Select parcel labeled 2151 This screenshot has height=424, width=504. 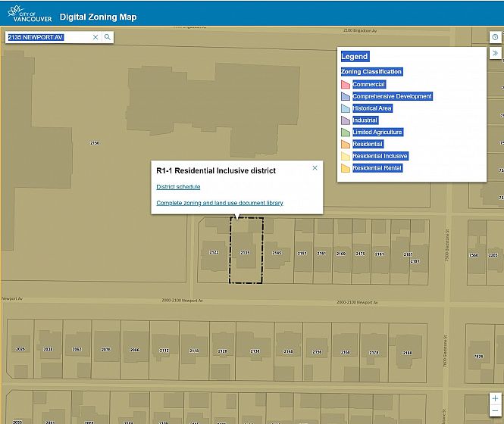[303, 251]
